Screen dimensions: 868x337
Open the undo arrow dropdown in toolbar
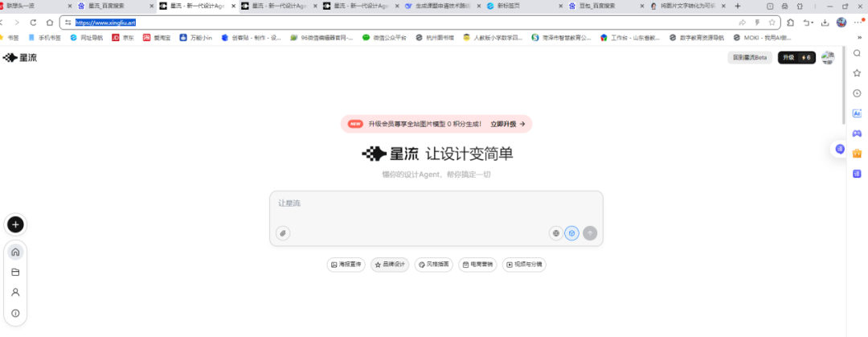[x=809, y=23]
